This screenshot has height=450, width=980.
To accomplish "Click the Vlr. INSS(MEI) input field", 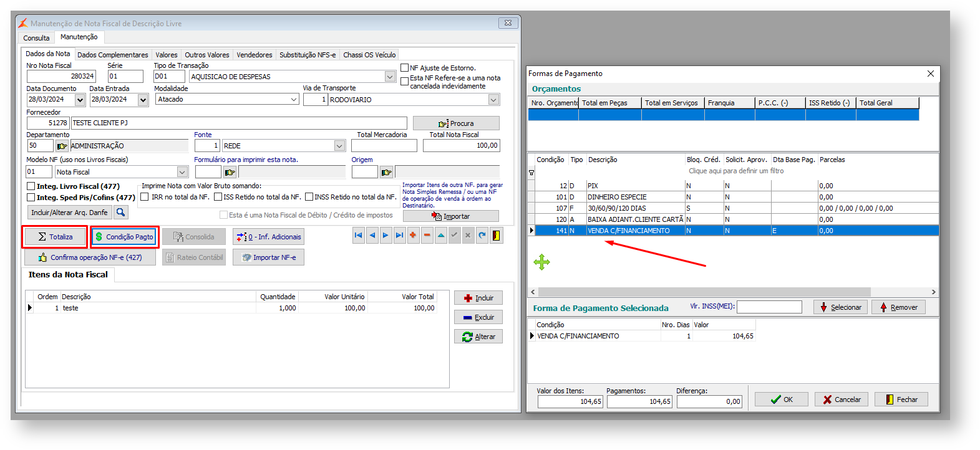I will (x=769, y=307).
